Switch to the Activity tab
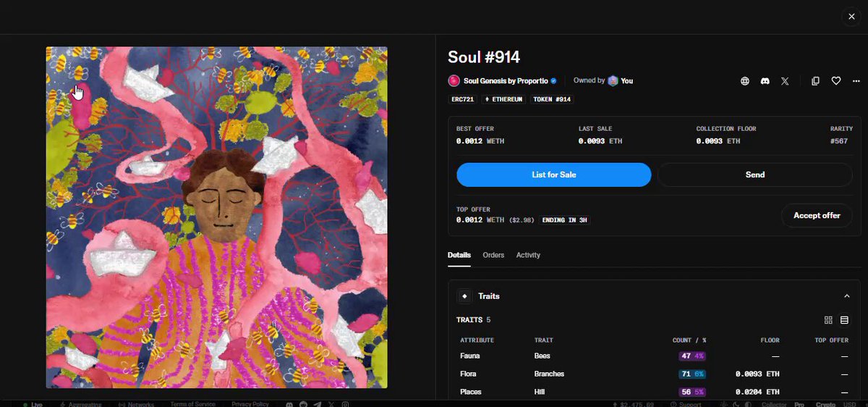 [528, 255]
